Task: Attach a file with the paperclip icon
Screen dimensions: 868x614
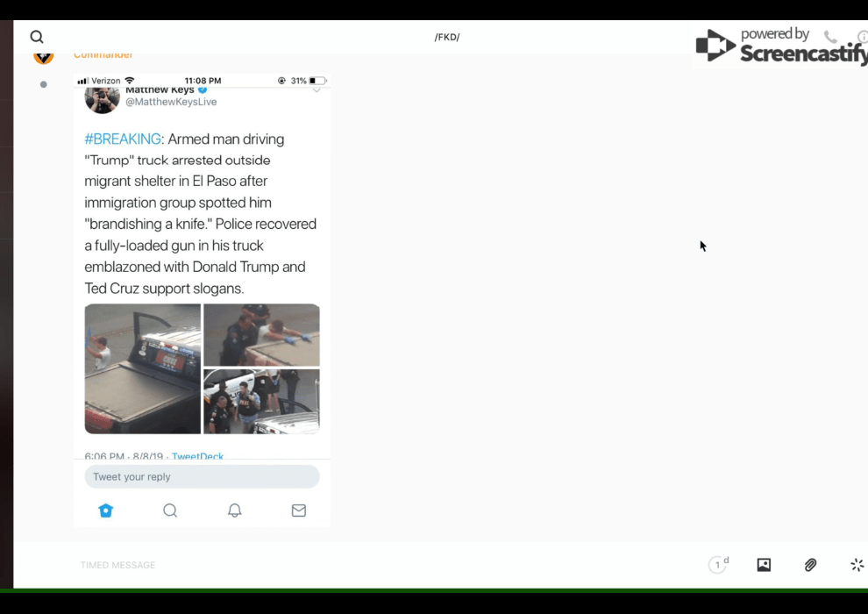Action: tap(810, 565)
